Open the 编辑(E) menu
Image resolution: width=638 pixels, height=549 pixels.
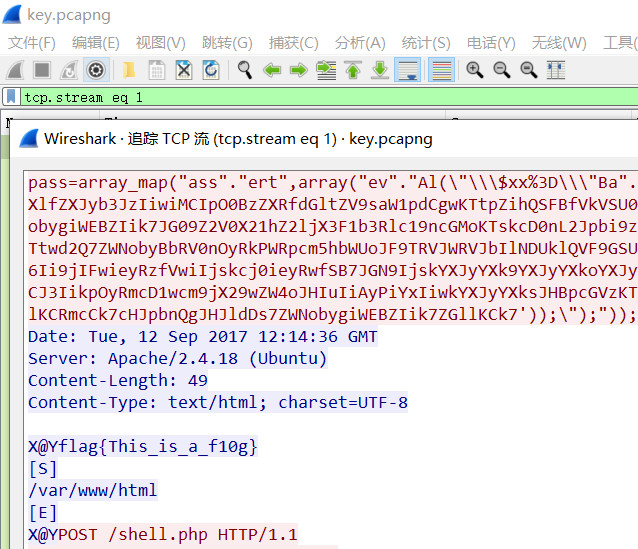pyautogui.click(x=96, y=43)
